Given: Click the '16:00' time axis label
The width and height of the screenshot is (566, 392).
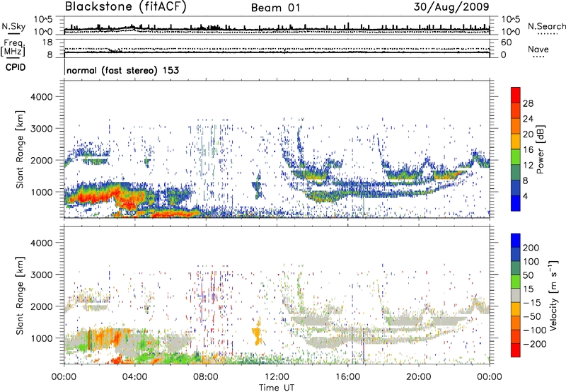Looking at the screenshot, I should click(347, 376).
